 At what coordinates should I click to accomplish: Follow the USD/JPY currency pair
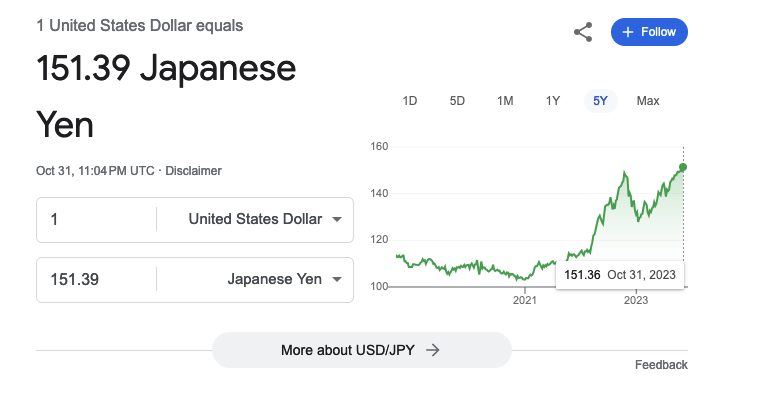(649, 32)
